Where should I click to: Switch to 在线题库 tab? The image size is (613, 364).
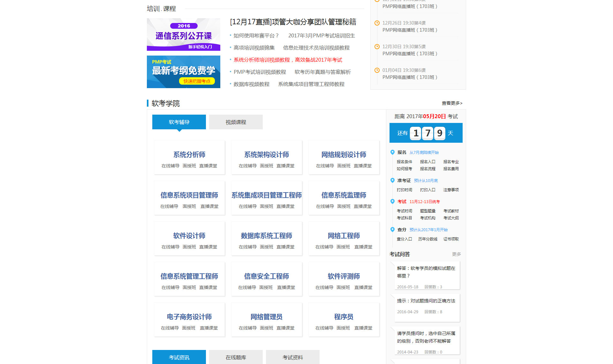(236, 357)
